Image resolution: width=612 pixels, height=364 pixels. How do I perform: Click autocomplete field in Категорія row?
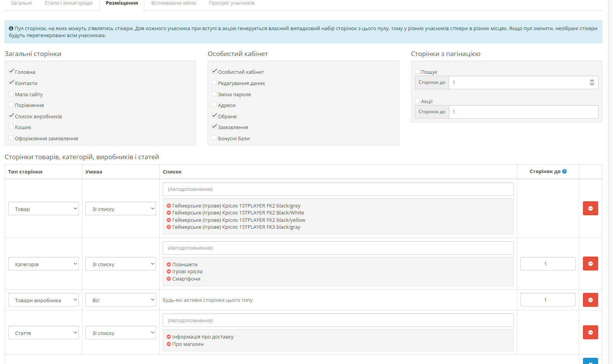338,248
